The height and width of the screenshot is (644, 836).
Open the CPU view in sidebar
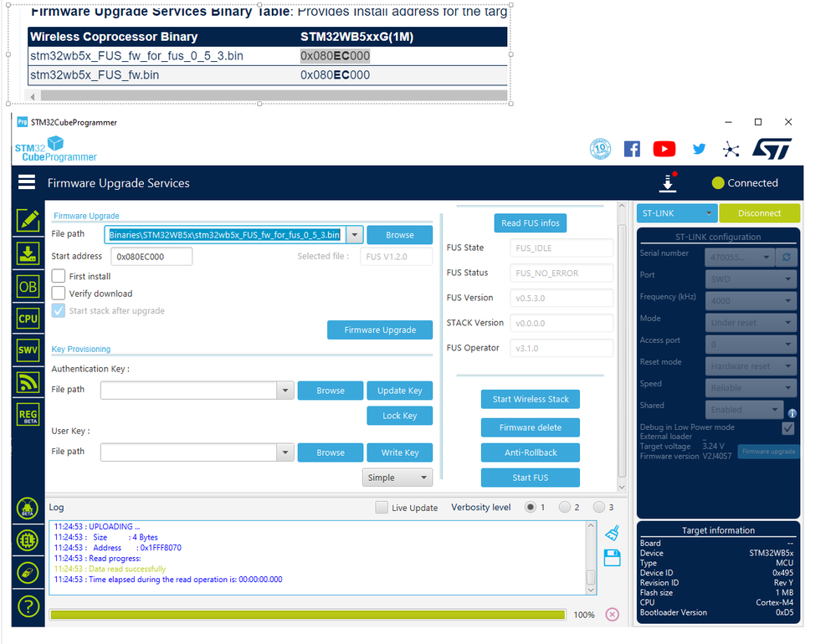pos(28,319)
